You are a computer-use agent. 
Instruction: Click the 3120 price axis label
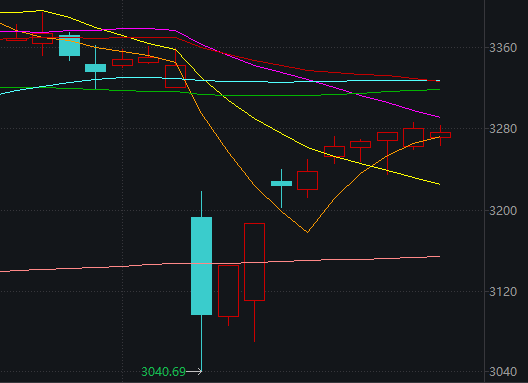503,292
